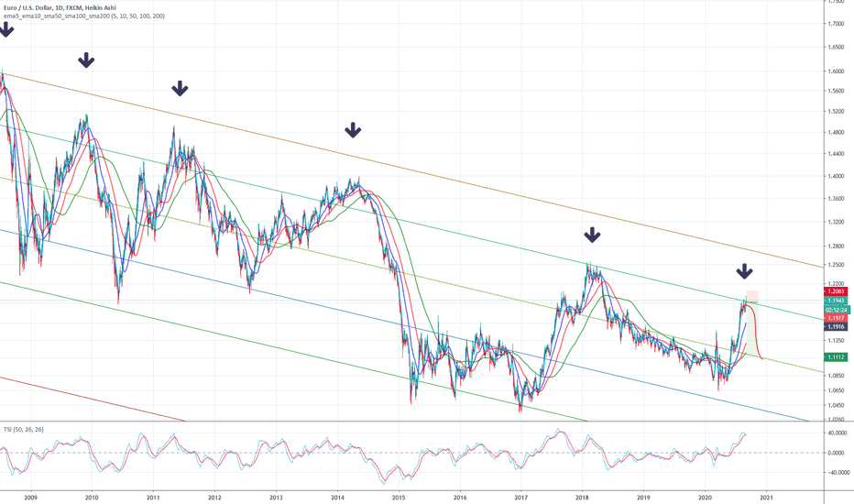Click the 2017 label on time axis
Viewport: 854px width, 504px height.
pyautogui.click(x=521, y=497)
